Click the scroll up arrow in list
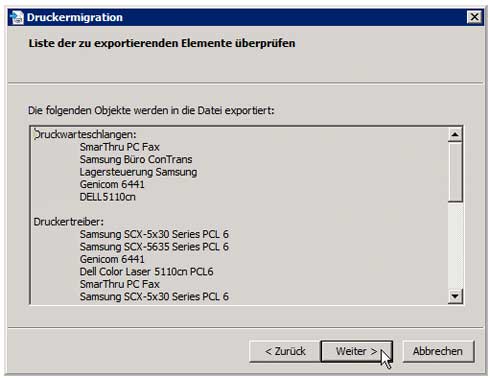Image resolution: width=490 pixels, height=378 pixels. coord(455,135)
